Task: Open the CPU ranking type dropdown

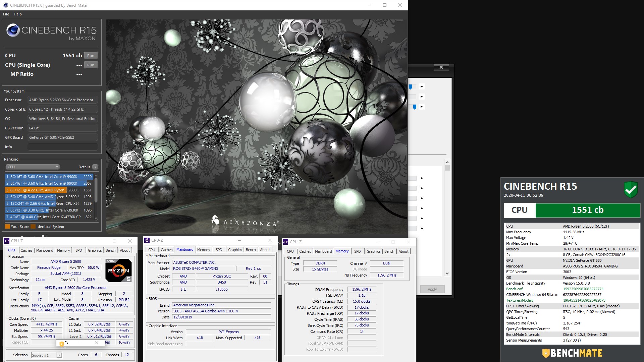Action: point(33,167)
